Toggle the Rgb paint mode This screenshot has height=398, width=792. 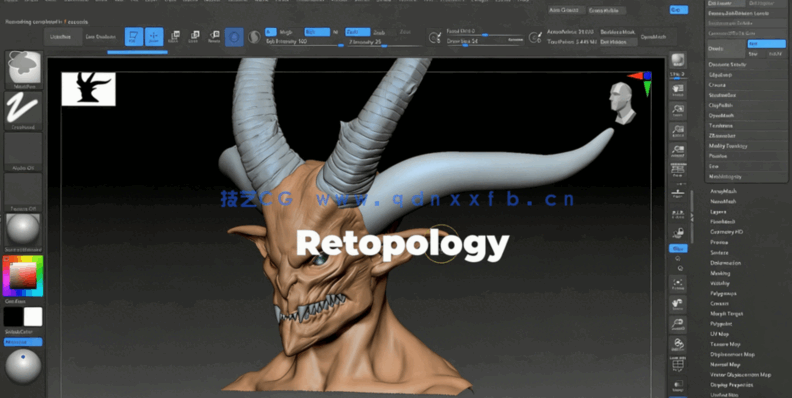(x=317, y=32)
